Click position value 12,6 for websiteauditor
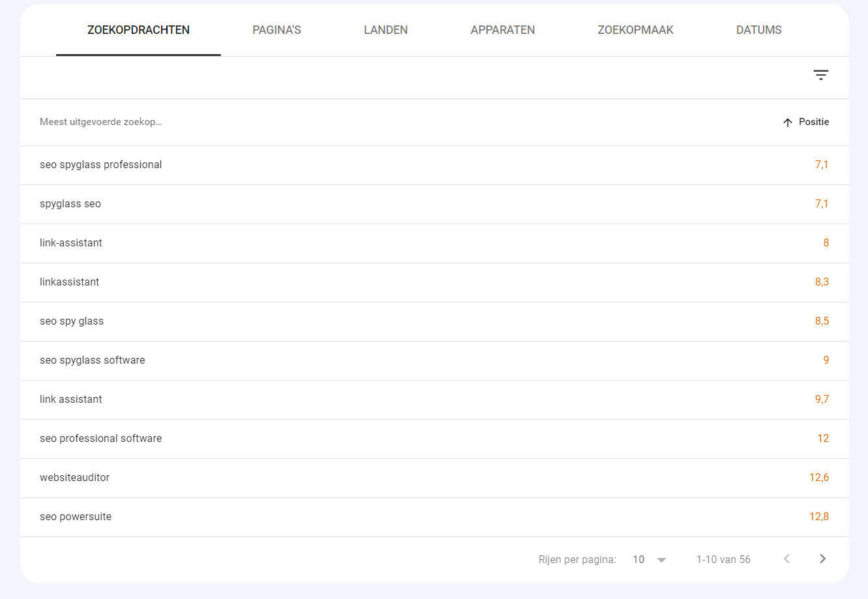 (819, 478)
